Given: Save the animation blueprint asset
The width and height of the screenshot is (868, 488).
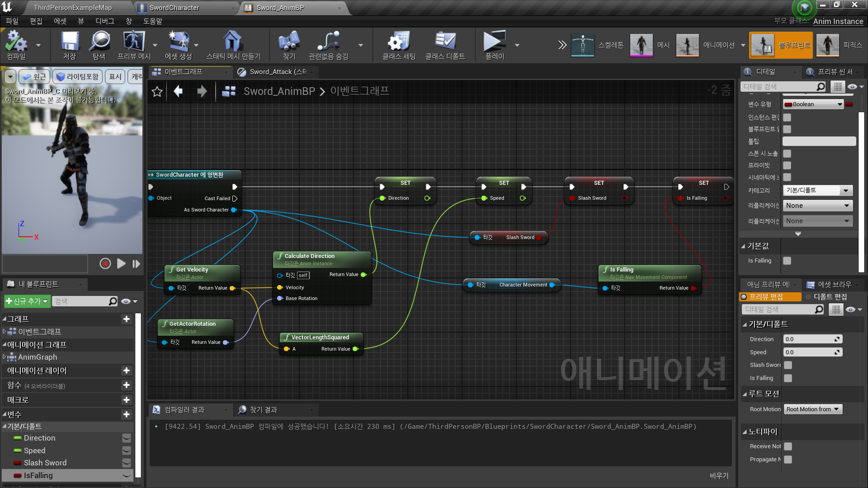Looking at the screenshot, I should coord(69,45).
